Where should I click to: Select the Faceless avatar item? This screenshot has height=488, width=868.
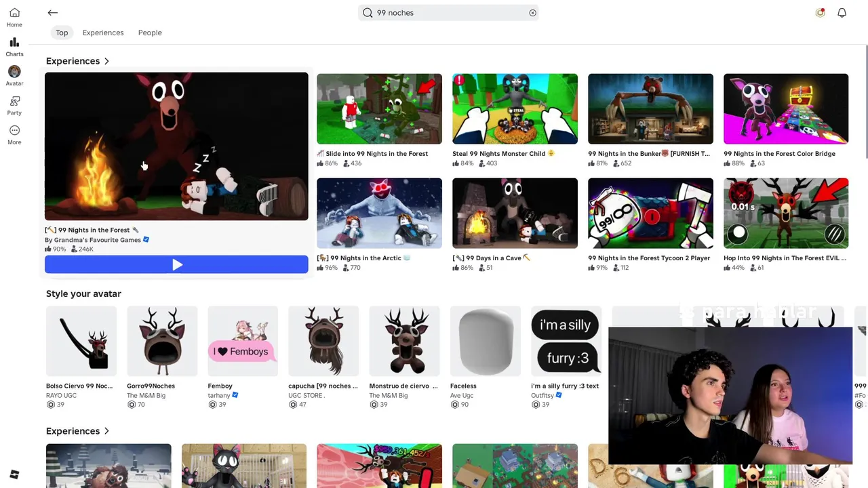(486, 341)
